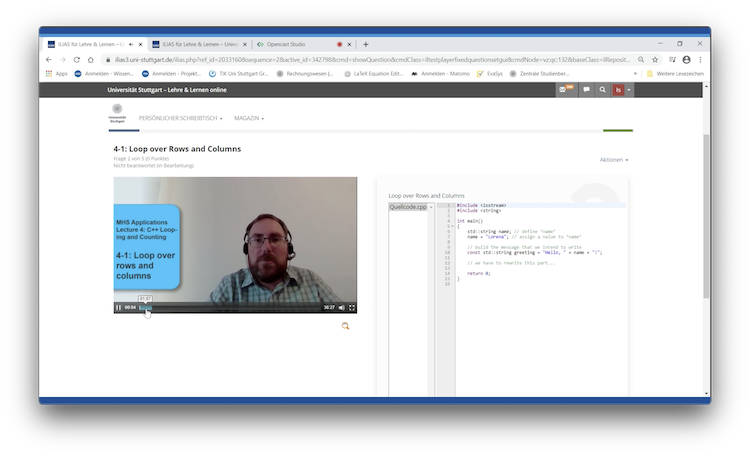Click the Universität Stuttgart logo
Screen dimensions: 750x456
117,113
